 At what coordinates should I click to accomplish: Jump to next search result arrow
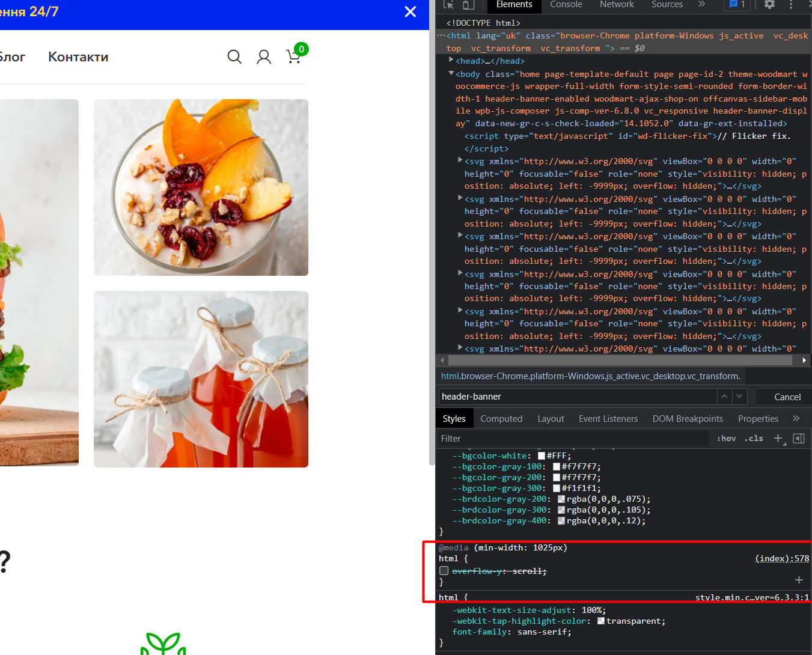[x=739, y=397]
